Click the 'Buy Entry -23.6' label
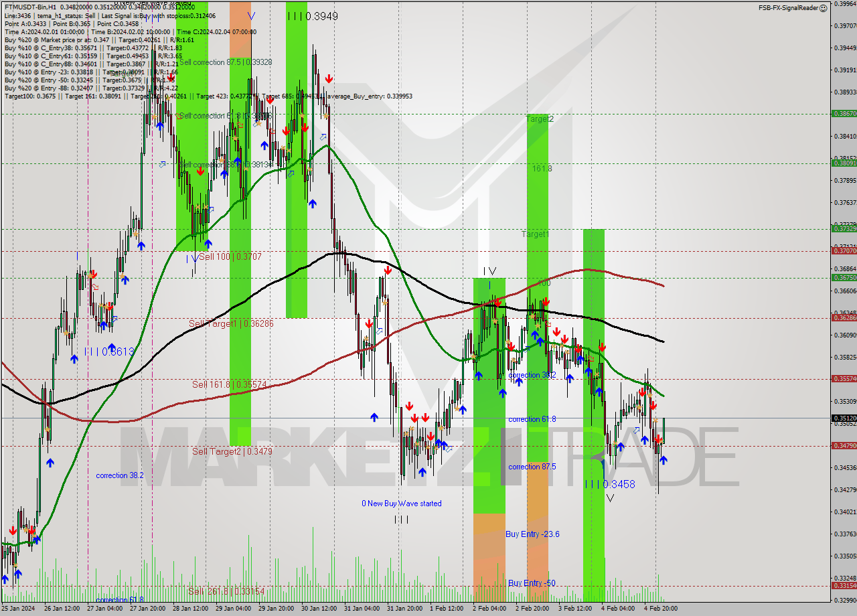The image size is (857, 616). tap(533, 534)
